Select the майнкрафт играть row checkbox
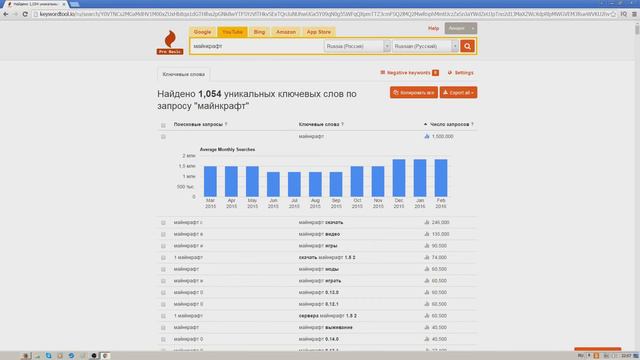 click(163, 281)
